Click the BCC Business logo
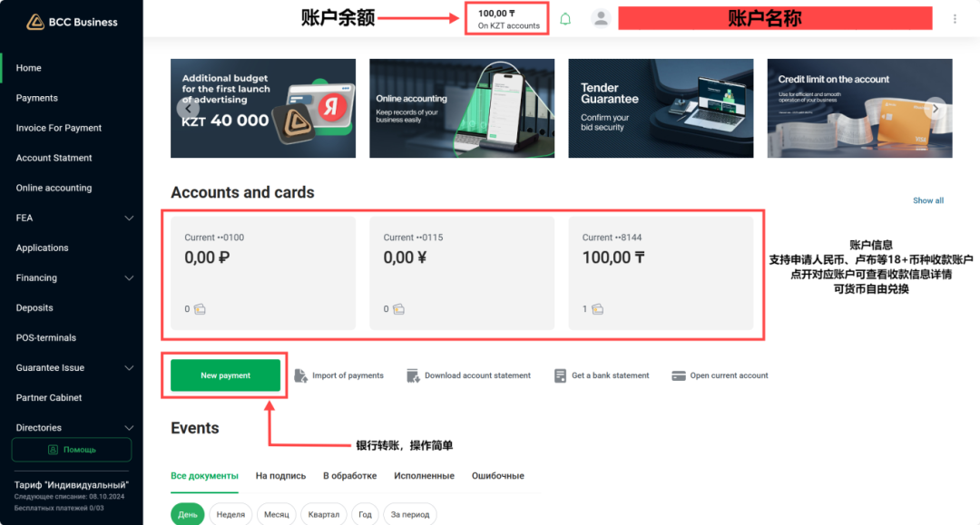 coord(72,22)
